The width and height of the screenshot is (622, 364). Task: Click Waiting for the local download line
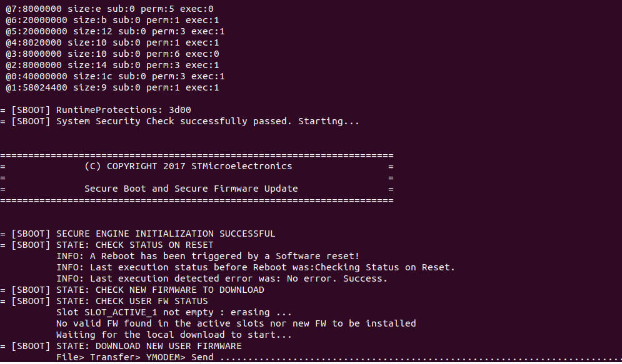point(174,335)
